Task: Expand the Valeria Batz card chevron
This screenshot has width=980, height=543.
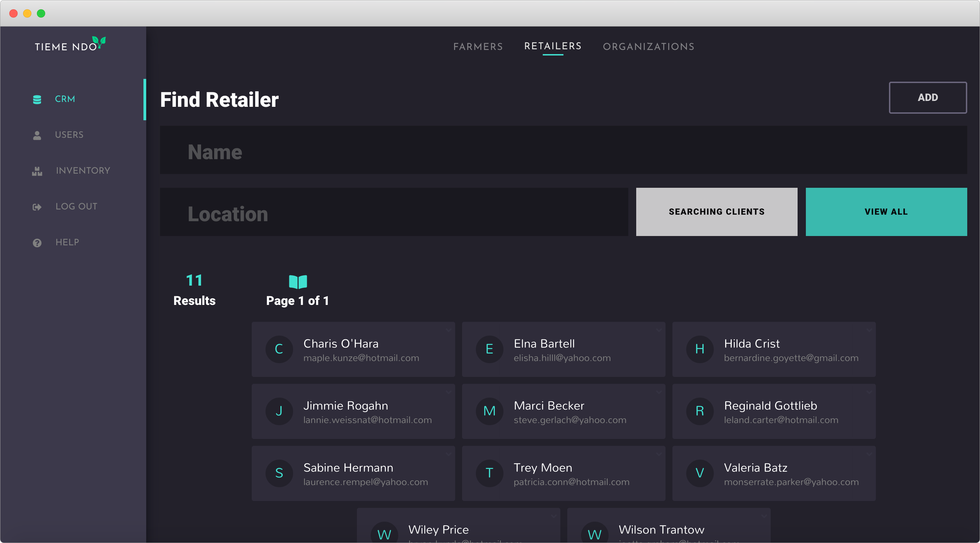Action: [869, 454]
